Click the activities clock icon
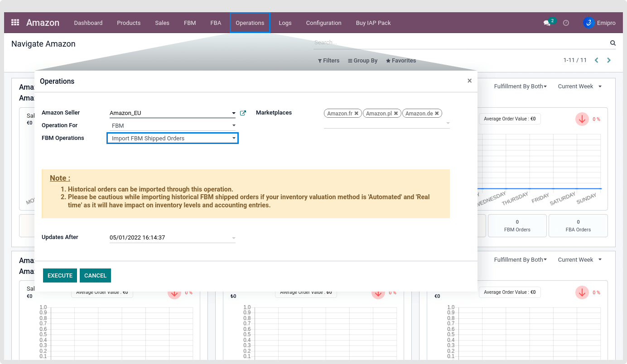The height and width of the screenshot is (364, 627). click(x=566, y=23)
